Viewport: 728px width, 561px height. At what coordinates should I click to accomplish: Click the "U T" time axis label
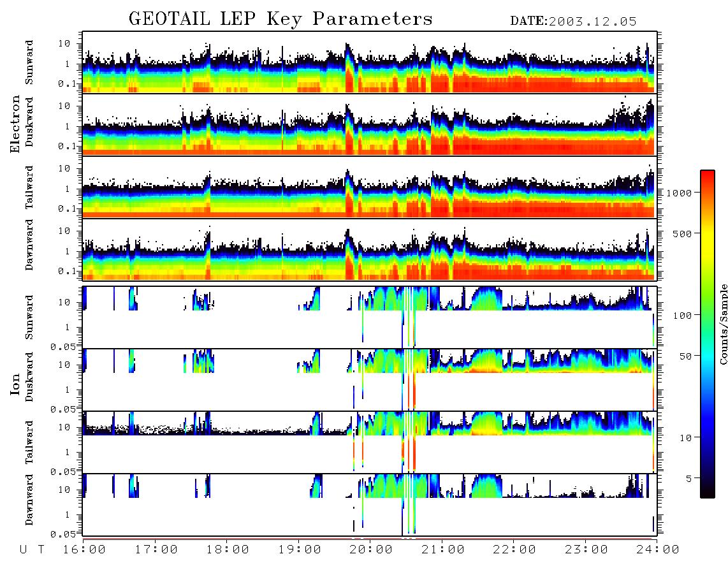[32, 550]
